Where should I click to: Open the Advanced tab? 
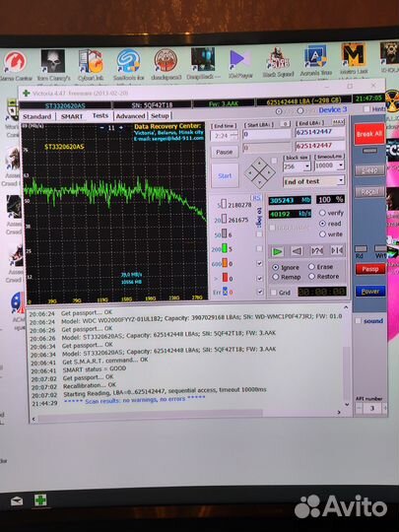point(130,116)
